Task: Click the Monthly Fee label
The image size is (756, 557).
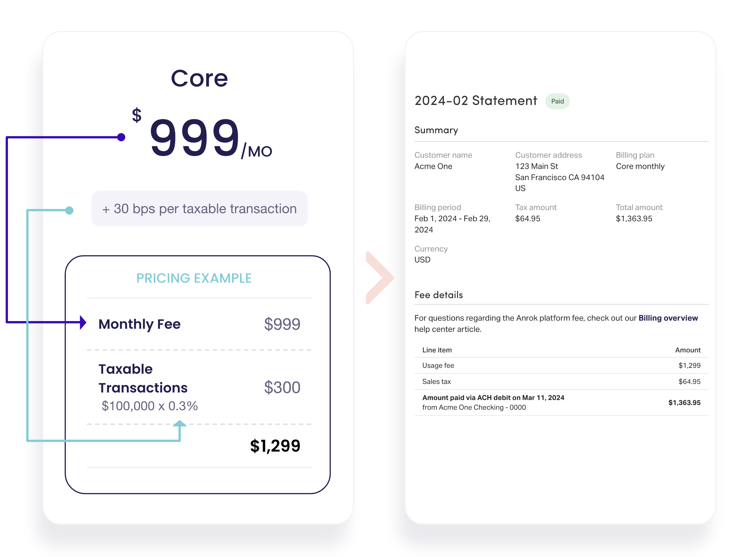Action: pyautogui.click(x=139, y=324)
